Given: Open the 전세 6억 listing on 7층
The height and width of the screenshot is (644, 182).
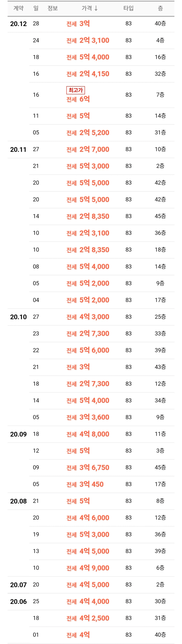Looking at the screenshot, I should click(x=78, y=99).
